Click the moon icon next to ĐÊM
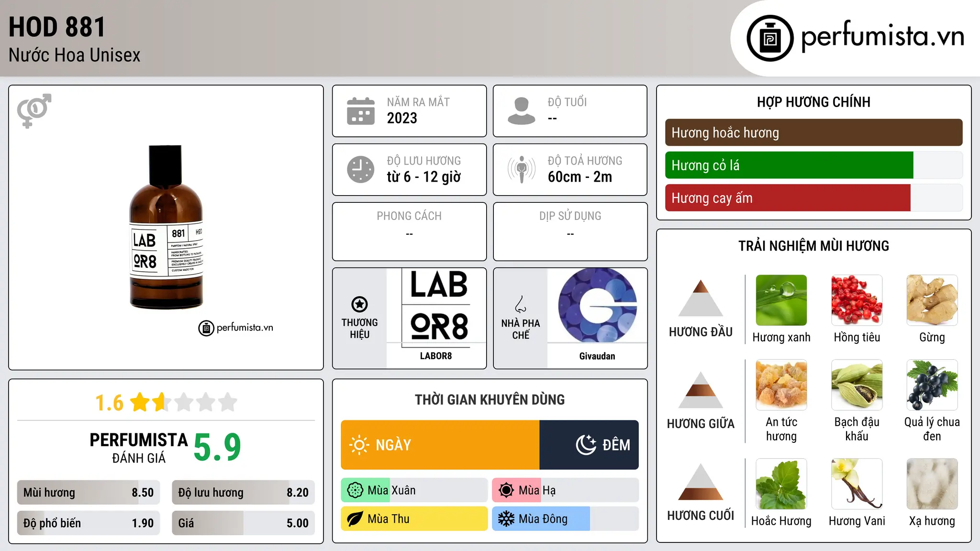Screen dimensions: 980x551 coord(586,445)
